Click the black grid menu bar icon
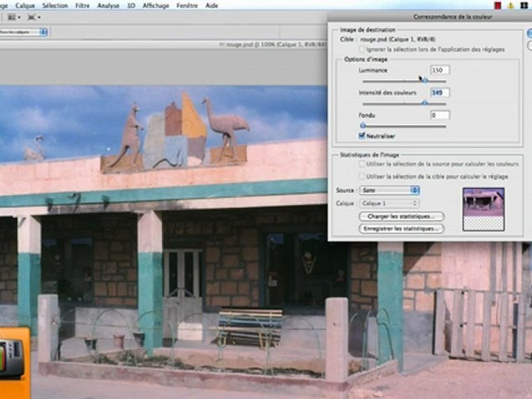The height and width of the screenshot is (399, 532). click(524, 6)
